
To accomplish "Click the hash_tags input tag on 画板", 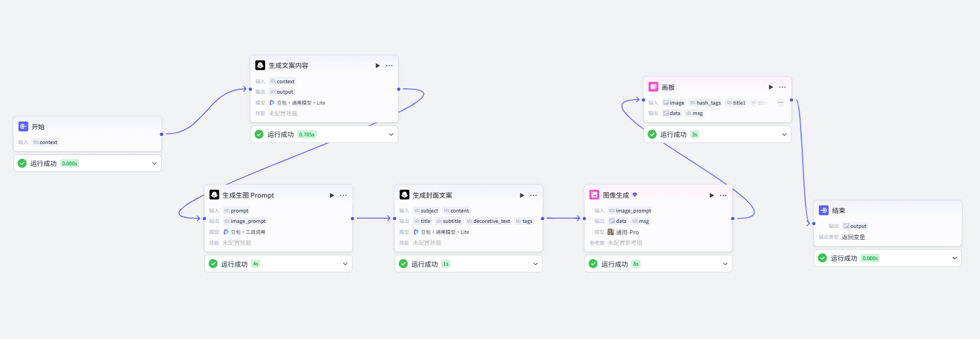I will pyautogui.click(x=706, y=102).
